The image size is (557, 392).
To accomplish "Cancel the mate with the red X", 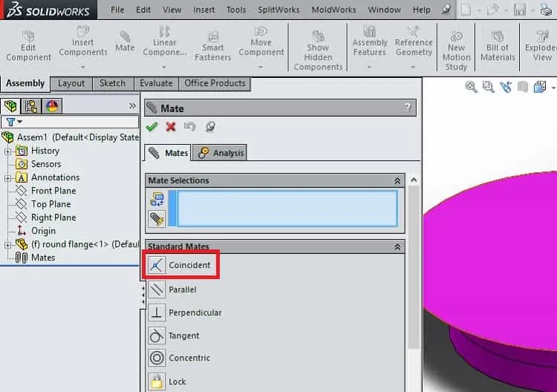I will (171, 127).
